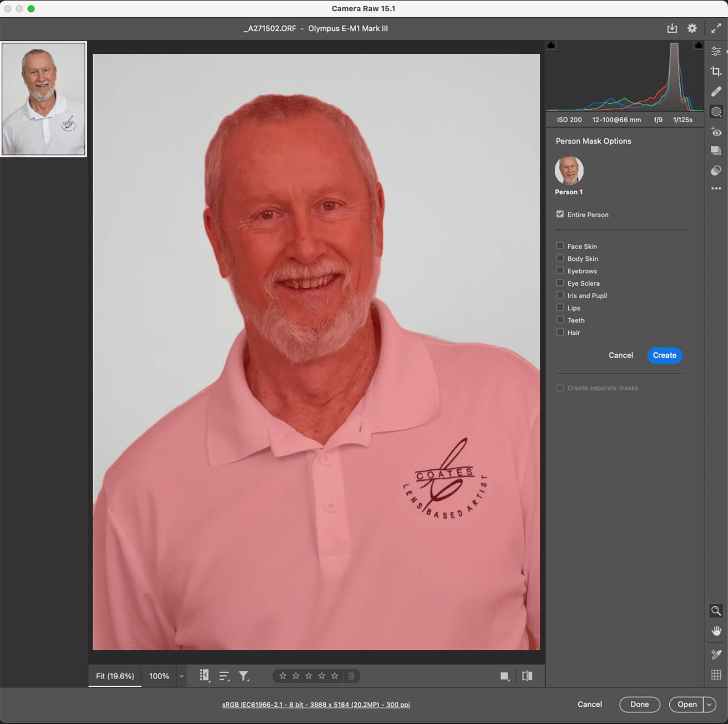Select the Healing brush tool
728x724 pixels.
click(716, 92)
